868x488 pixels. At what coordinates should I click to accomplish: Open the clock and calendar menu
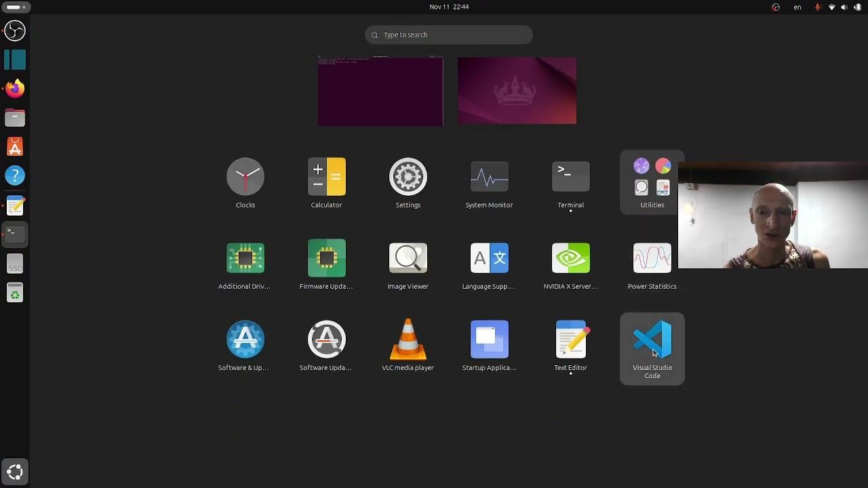tap(449, 7)
